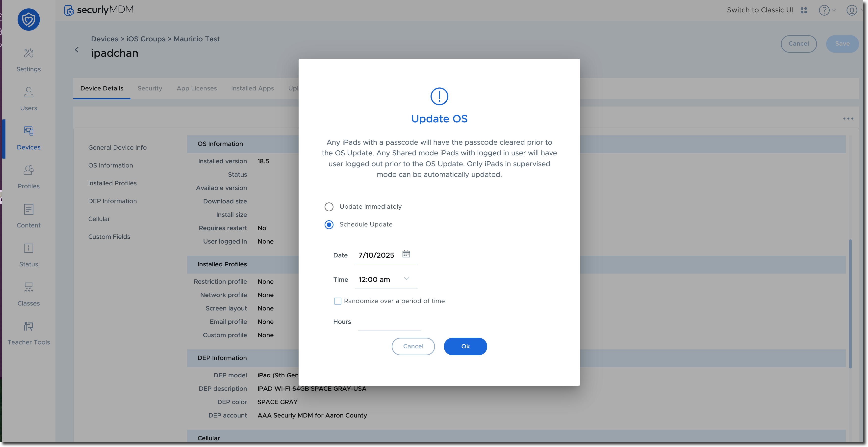Click the iOS Groups breadcrumb link

(x=146, y=39)
